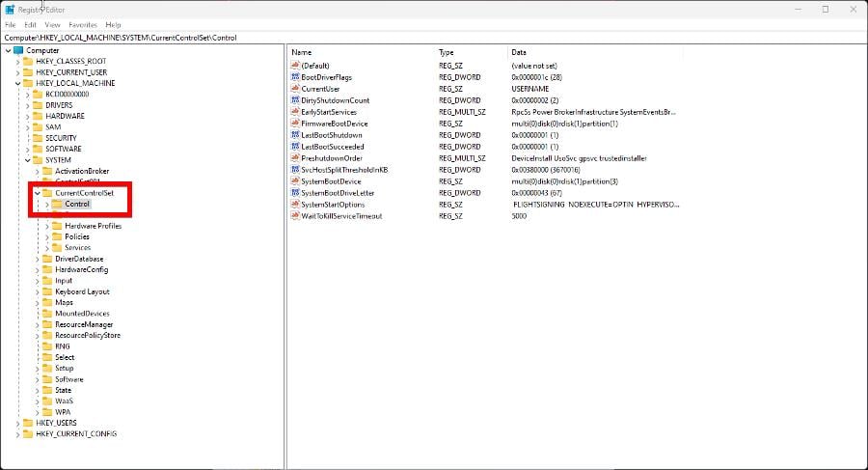Select the ResourcePolicyStore key
This screenshot has height=470, width=868.
tap(88, 335)
